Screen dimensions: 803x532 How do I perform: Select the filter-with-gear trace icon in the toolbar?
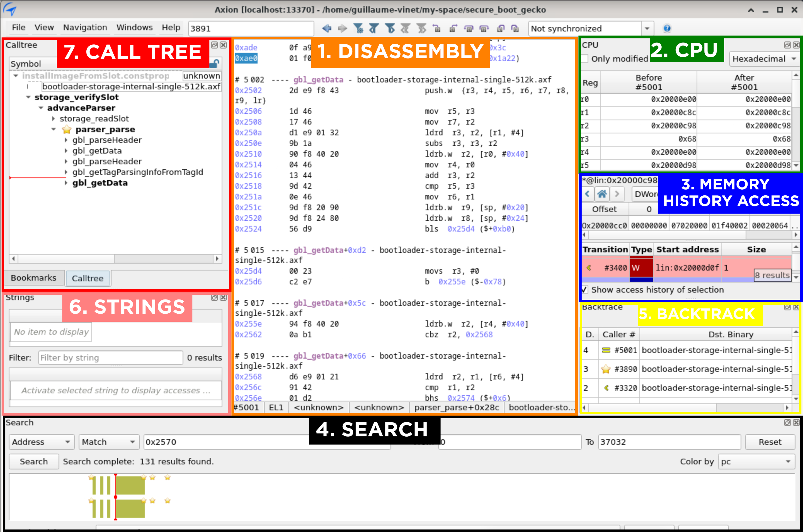[359, 29]
